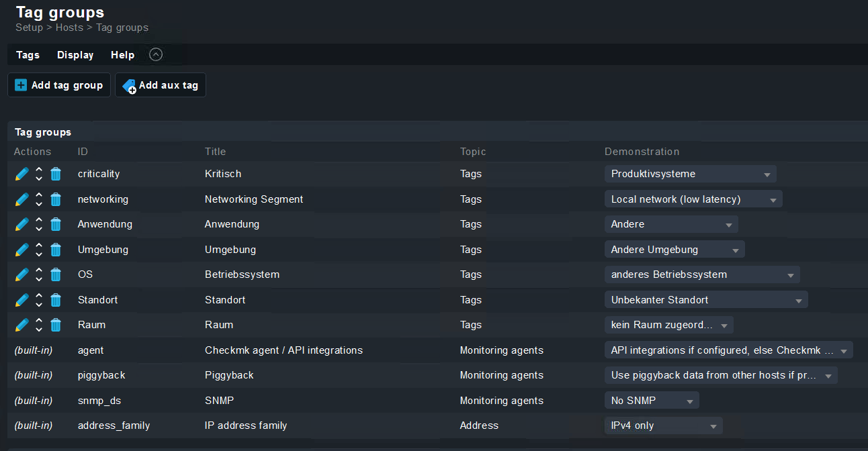Edit the criticality tag group
The height and width of the screenshot is (451, 868).
pyautogui.click(x=21, y=174)
